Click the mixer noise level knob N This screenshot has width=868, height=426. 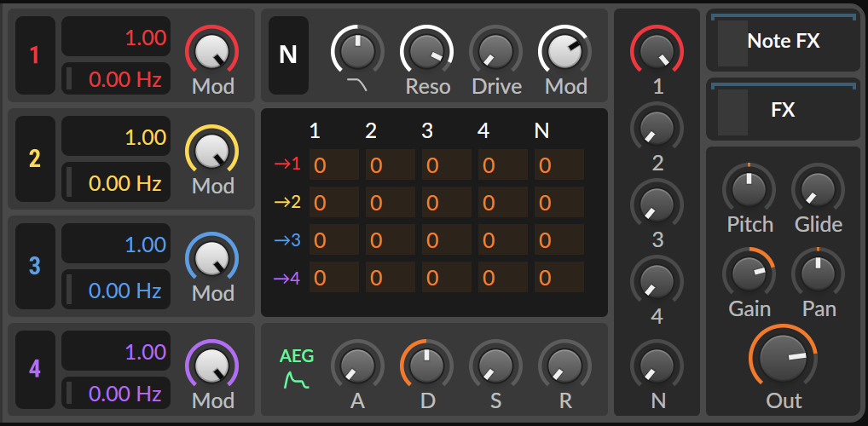657,366
